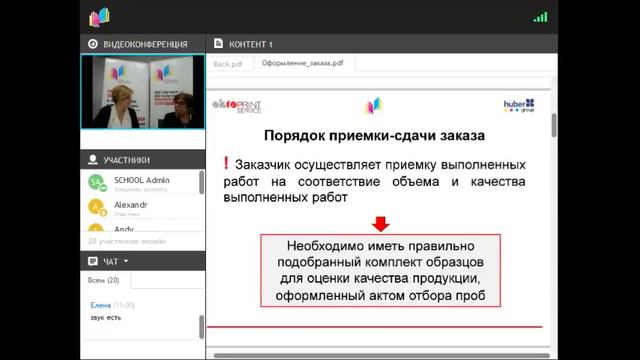640x360 pixels.
Task: Click sender name Елена in chat
Action: pos(100,305)
